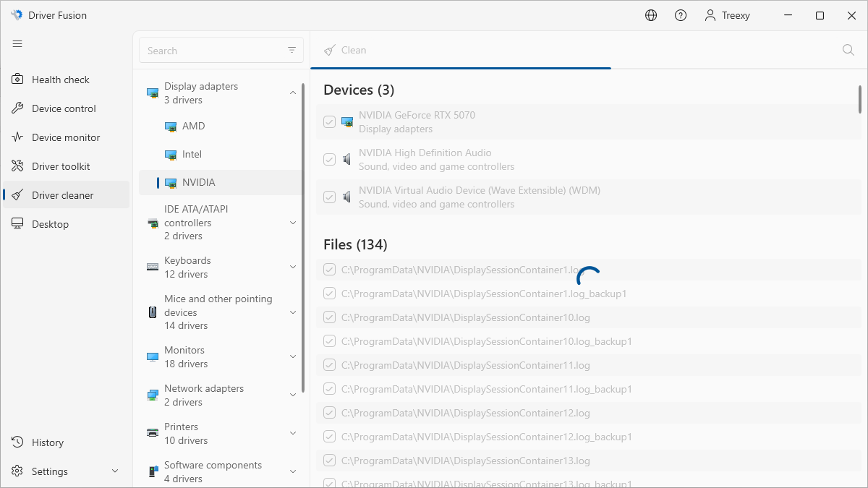Open Driver toolkit in sidebar
868x488 pixels.
point(61,166)
